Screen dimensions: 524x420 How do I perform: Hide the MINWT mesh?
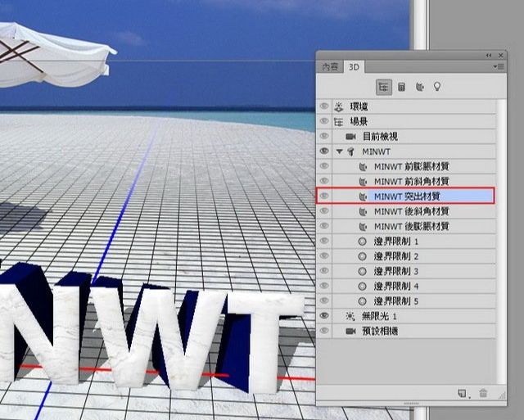(324, 151)
